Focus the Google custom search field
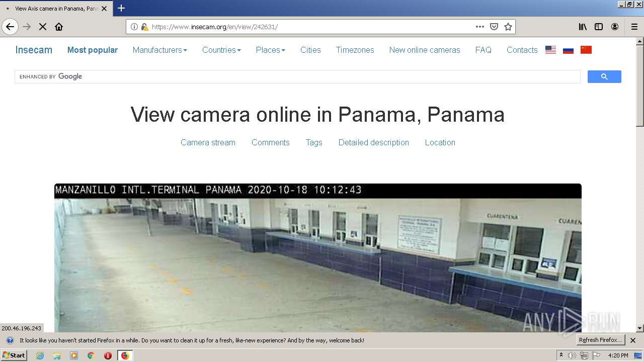Viewport: 644px width, 362px height. (297, 76)
